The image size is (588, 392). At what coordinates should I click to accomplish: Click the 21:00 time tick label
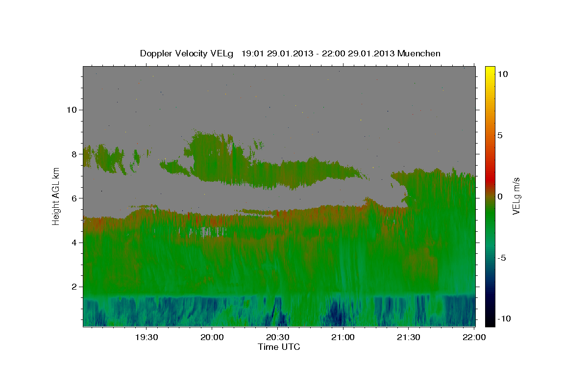pos(343,337)
